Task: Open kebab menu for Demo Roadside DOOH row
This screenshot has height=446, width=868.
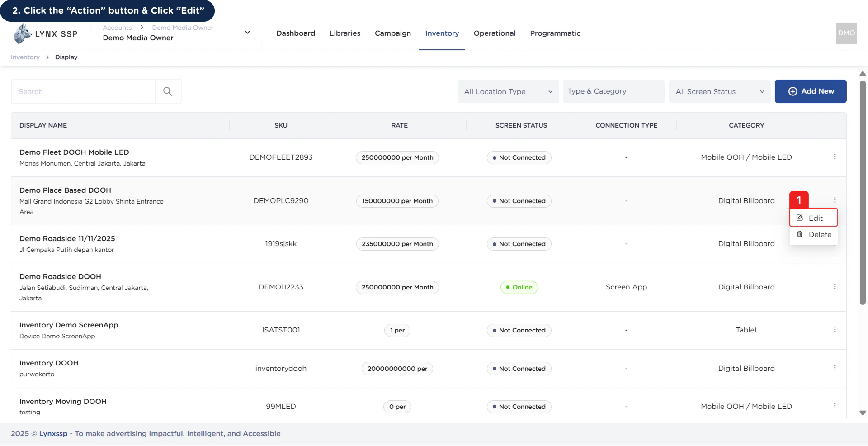Action: (835, 286)
